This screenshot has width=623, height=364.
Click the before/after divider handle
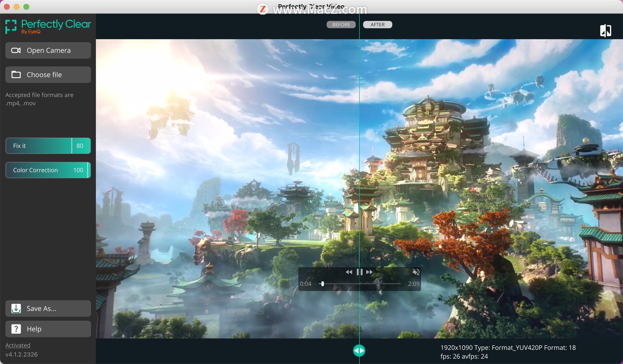359,351
